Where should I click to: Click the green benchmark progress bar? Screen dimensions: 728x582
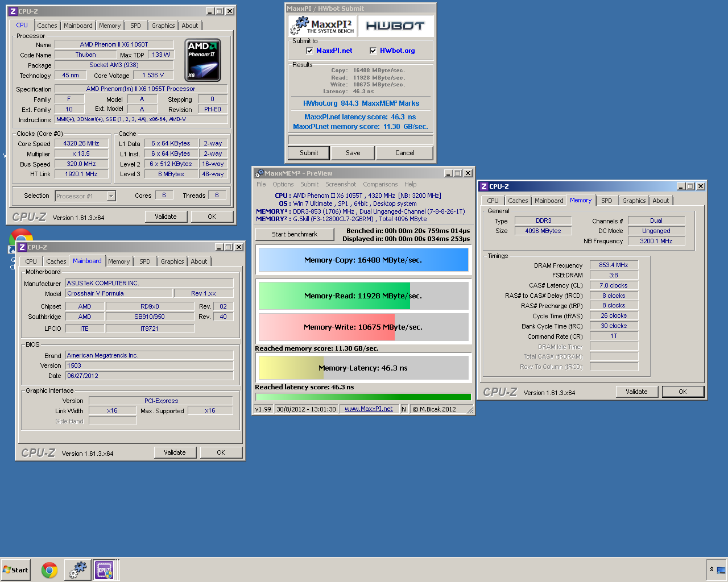tap(363, 397)
